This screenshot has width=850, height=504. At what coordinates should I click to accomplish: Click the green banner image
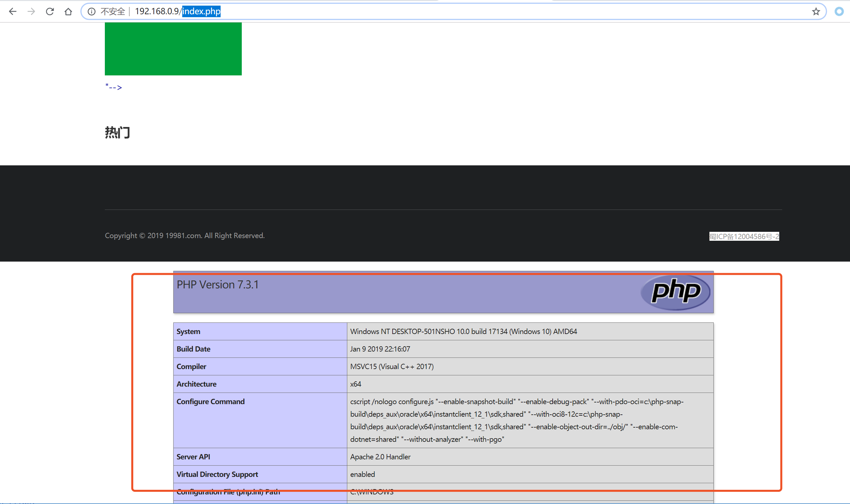tap(173, 49)
